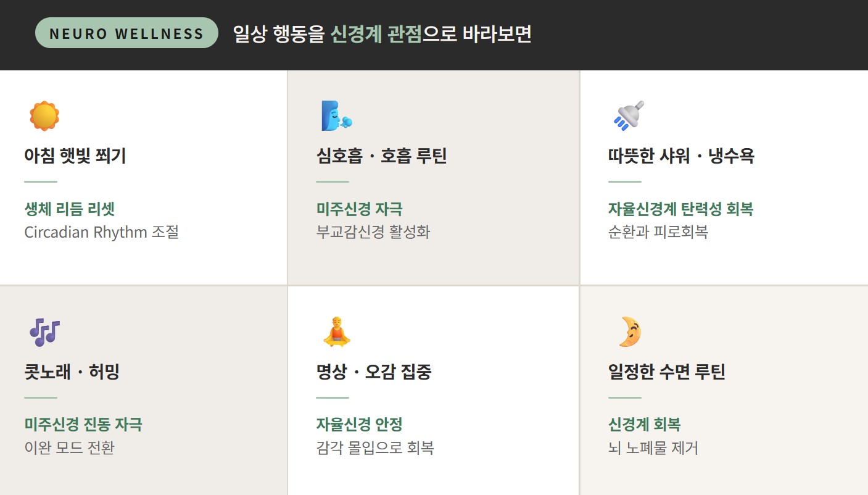Click the sun icon for morning sunlight
The height and width of the screenshot is (495, 868).
44,116
